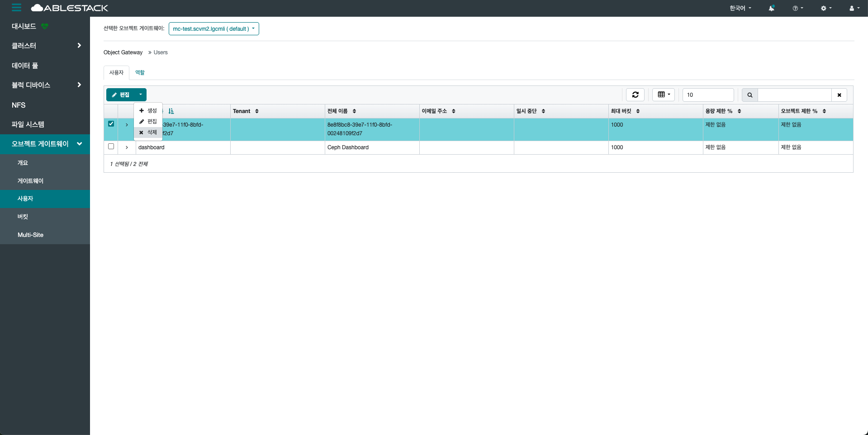The width and height of the screenshot is (868, 435).
Task: Select 삭제 from the action menu
Action: (148, 132)
